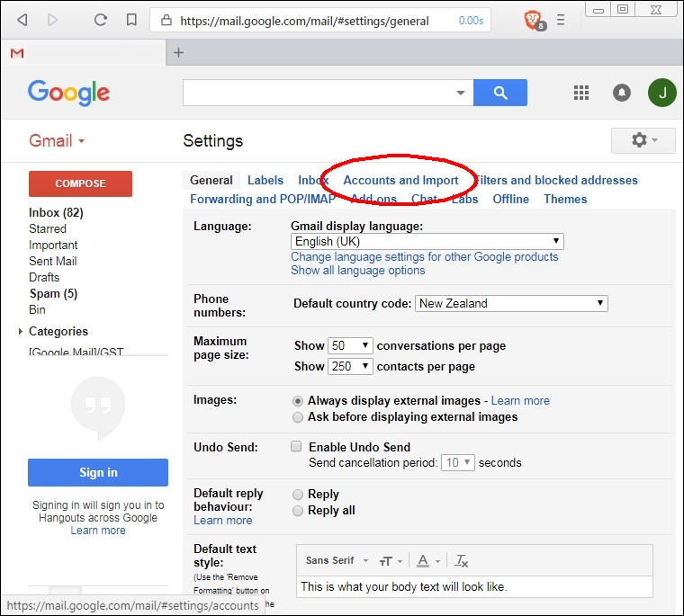684x616 pixels.
Task: Open the Accounts and Import tab
Action: tap(400, 180)
